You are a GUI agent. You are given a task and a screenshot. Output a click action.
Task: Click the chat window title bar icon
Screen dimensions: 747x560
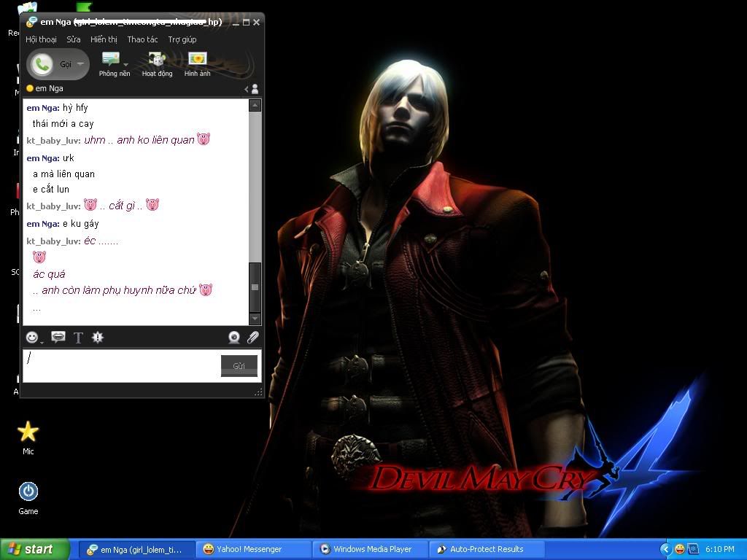[x=31, y=22]
